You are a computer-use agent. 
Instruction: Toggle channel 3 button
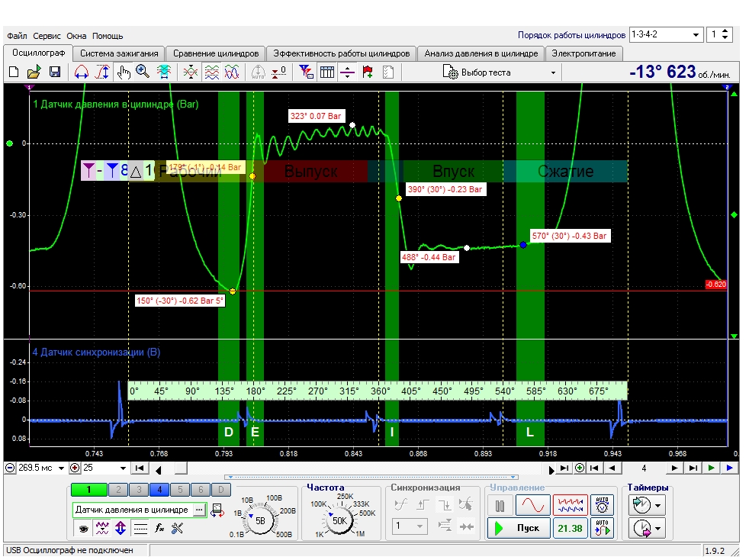(139, 489)
